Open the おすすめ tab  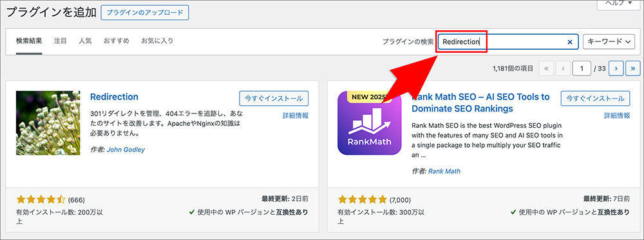(116, 41)
